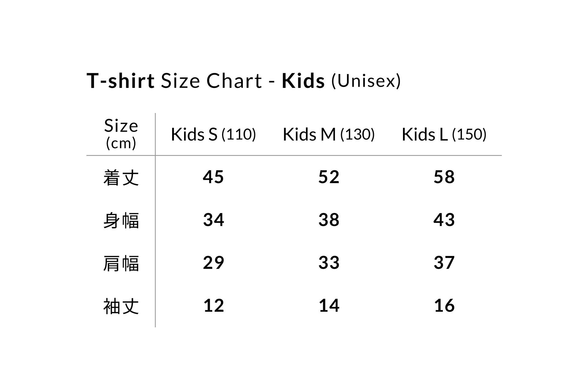Click the T-shirt Size Chart title
Viewport: 588px width, 392px height.
pos(243,81)
